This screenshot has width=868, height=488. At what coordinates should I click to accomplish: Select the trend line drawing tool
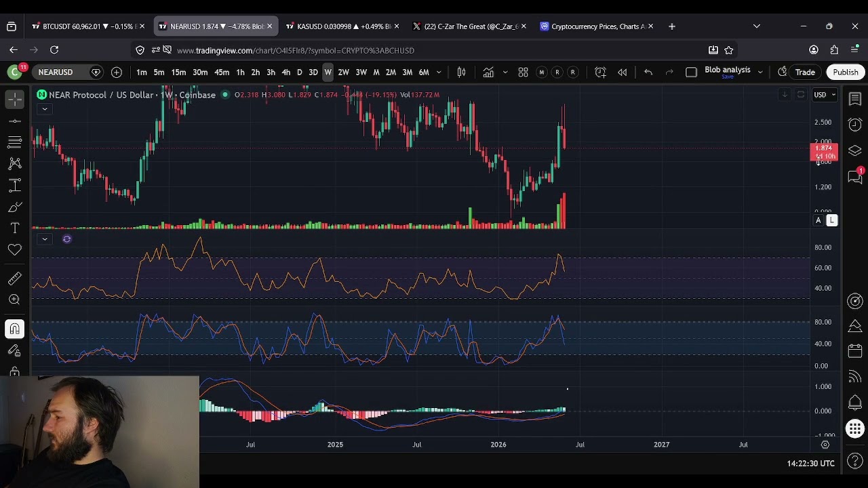coord(15,121)
